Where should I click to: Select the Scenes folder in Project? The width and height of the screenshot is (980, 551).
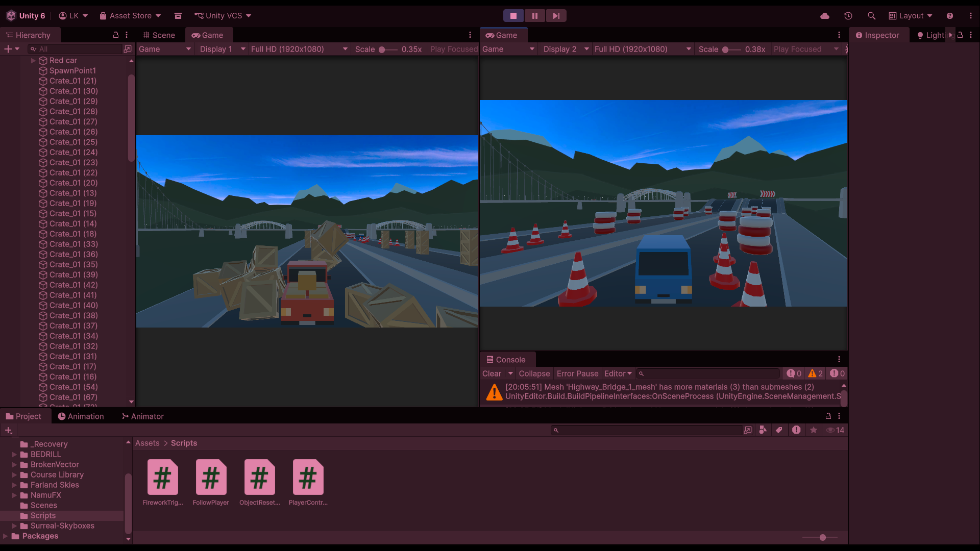click(43, 505)
